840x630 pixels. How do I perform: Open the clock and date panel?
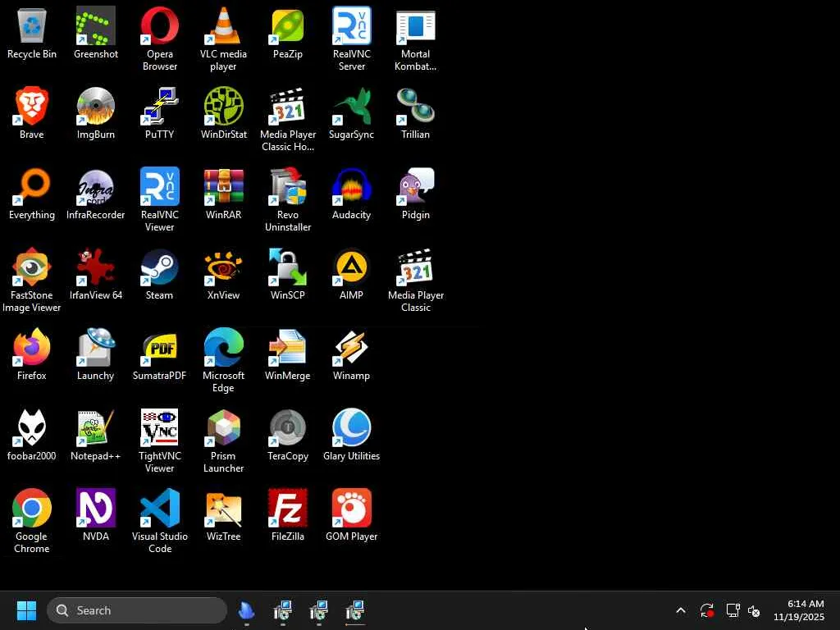tap(799, 610)
